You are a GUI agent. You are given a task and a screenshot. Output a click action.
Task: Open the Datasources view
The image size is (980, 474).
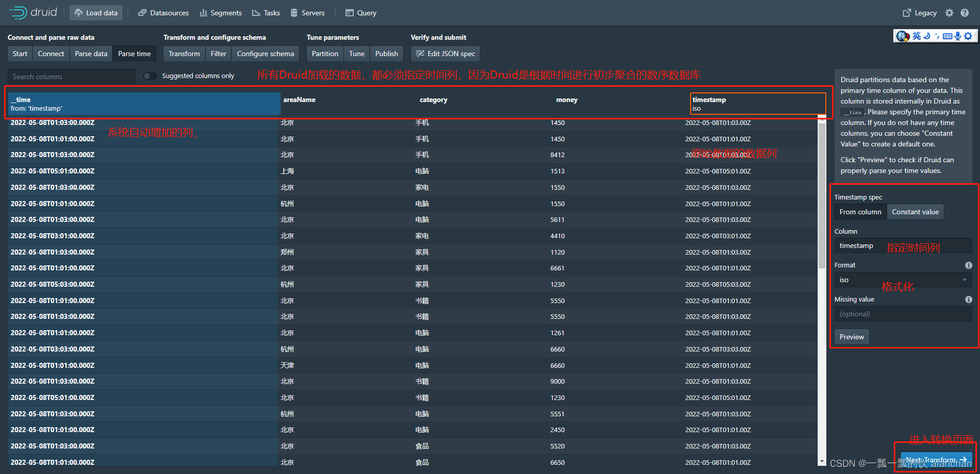pos(163,13)
